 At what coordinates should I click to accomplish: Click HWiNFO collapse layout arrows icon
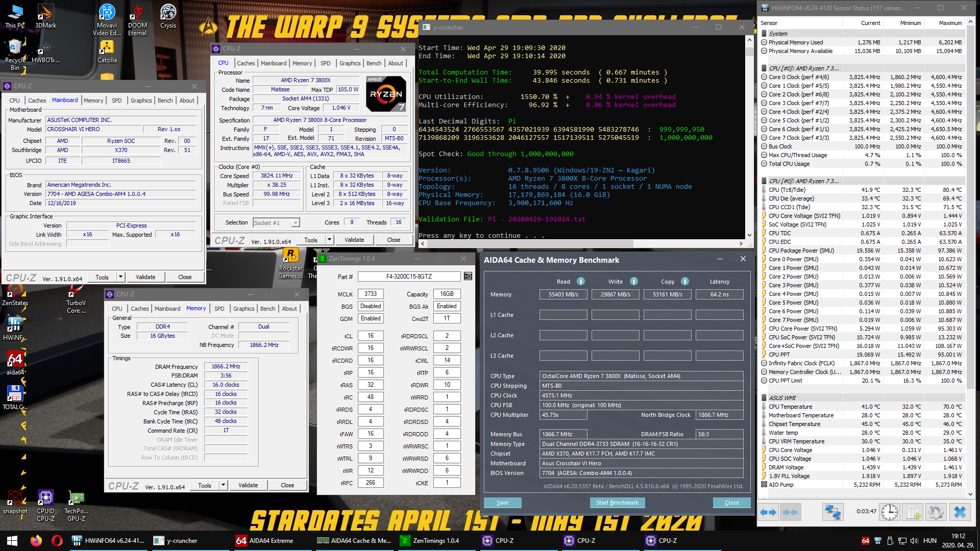pos(790,512)
